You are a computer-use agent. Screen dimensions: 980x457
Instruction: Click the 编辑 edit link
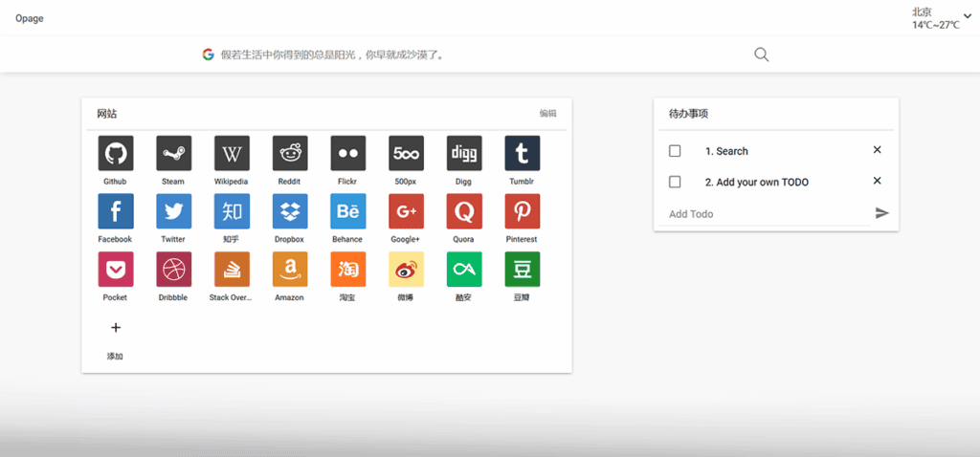(x=548, y=114)
